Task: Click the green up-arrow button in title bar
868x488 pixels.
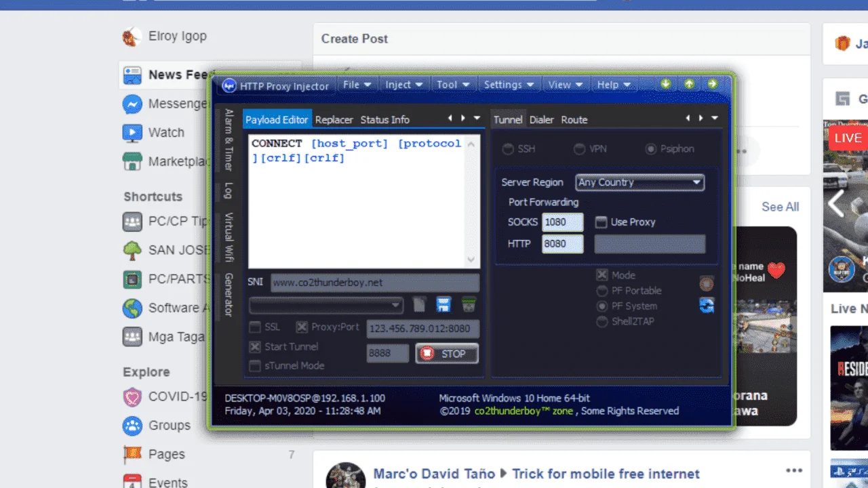Action: 689,84
